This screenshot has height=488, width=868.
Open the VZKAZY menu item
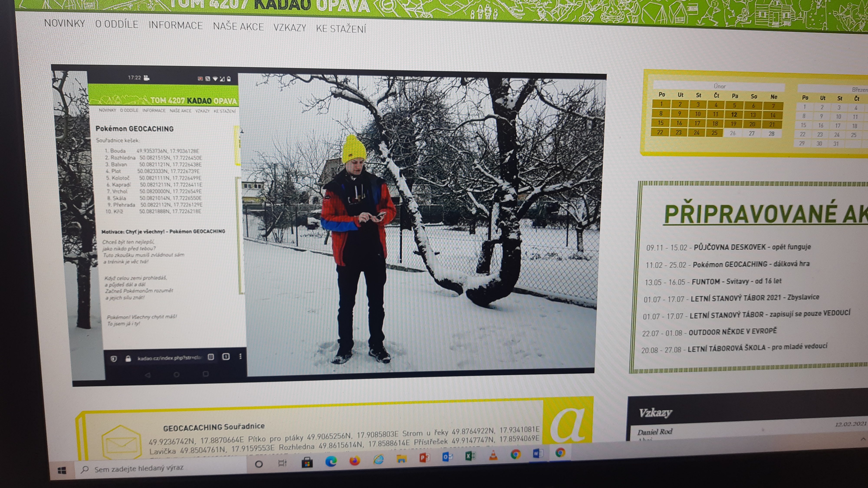290,28
